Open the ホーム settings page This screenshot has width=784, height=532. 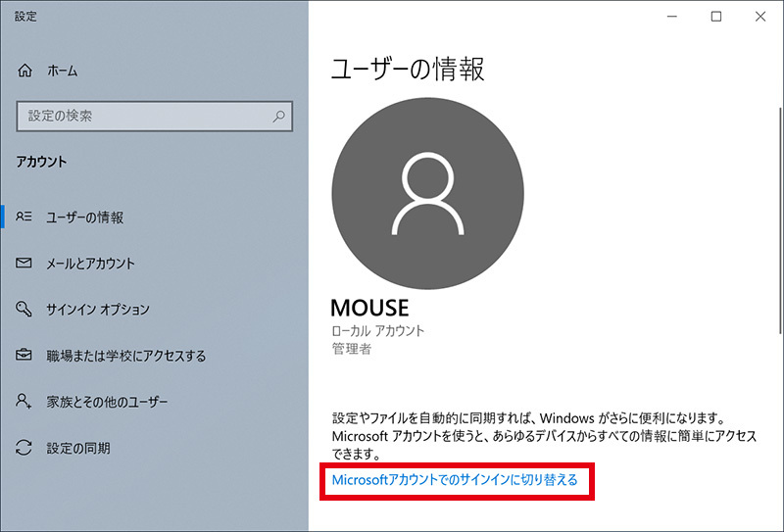[155, 71]
